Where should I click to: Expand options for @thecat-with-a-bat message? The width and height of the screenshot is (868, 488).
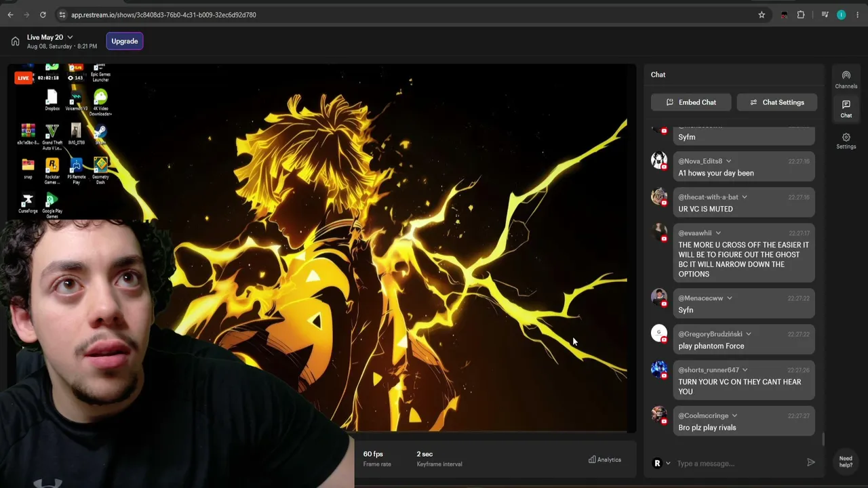(745, 197)
